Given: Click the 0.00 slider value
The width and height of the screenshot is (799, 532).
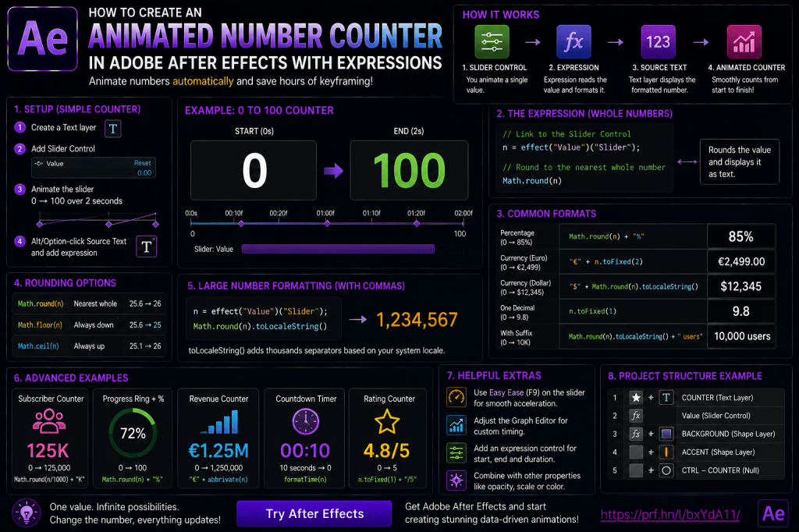Looking at the screenshot, I should click(144, 172).
